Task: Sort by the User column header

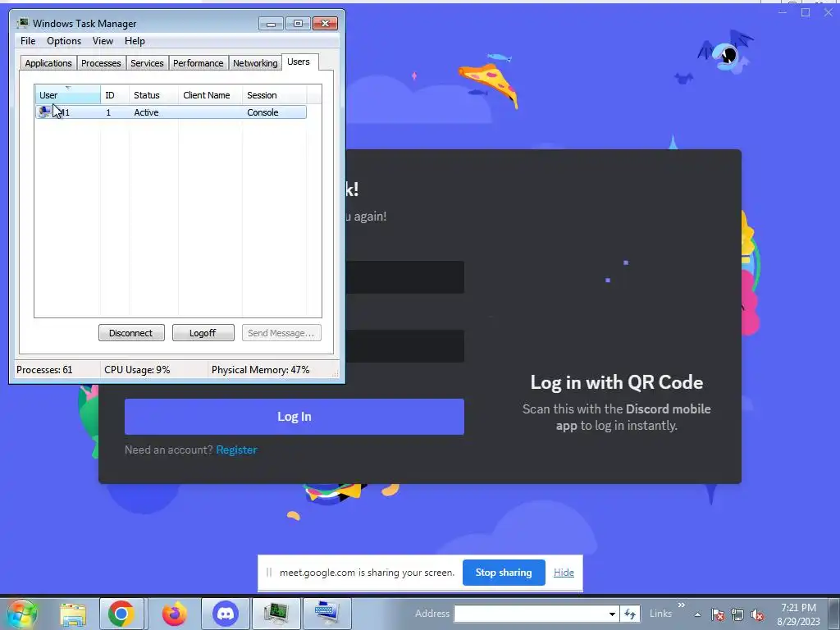Action: 67,95
